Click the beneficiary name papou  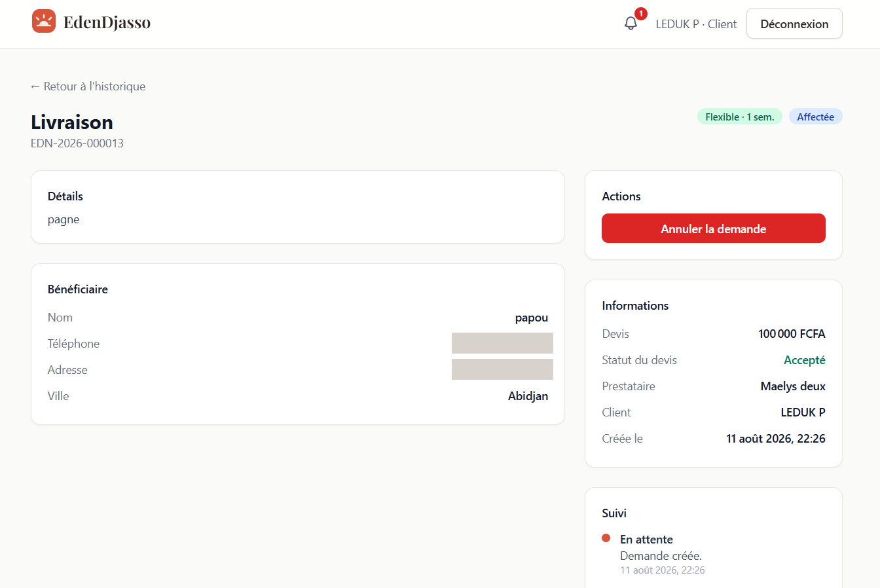pyautogui.click(x=531, y=318)
